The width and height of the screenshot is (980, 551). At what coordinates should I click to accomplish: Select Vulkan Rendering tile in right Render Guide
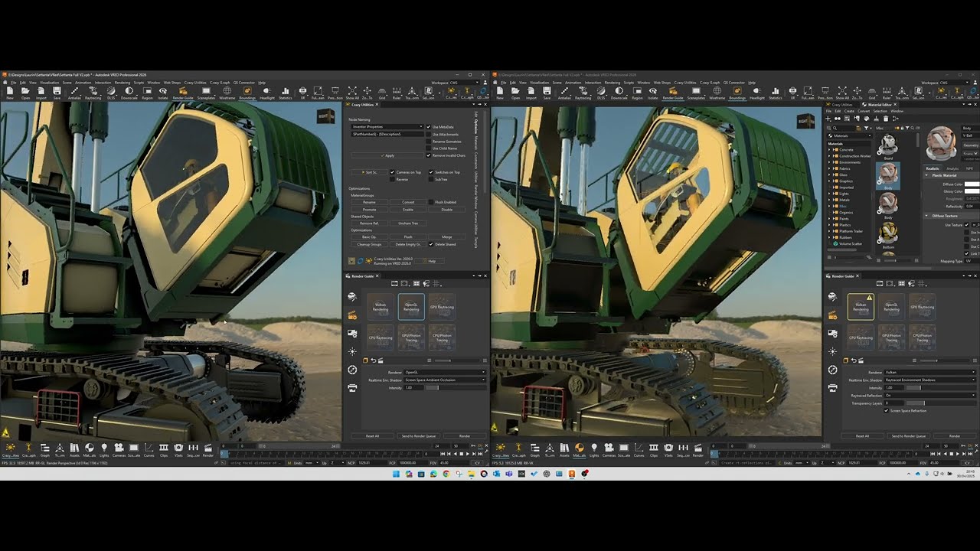(x=861, y=306)
